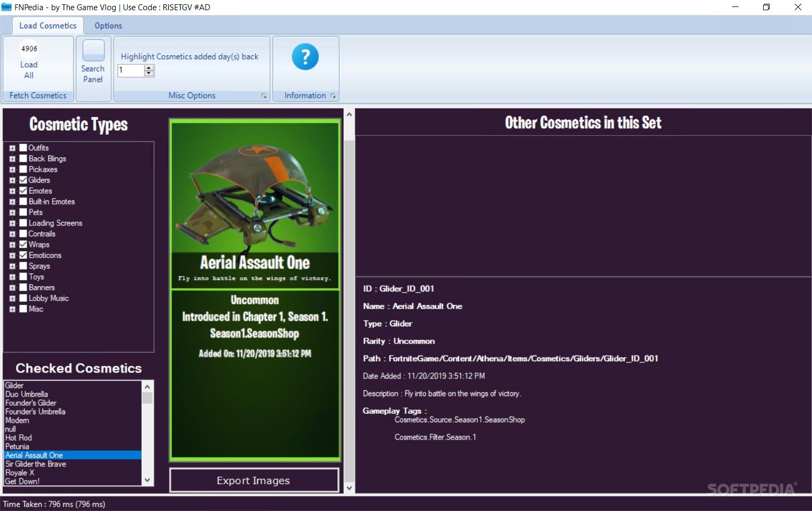Switch to the Load Cosmetics tab
Image resolution: width=812 pixels, height=511 pixels.
click(x=48, y=25)
